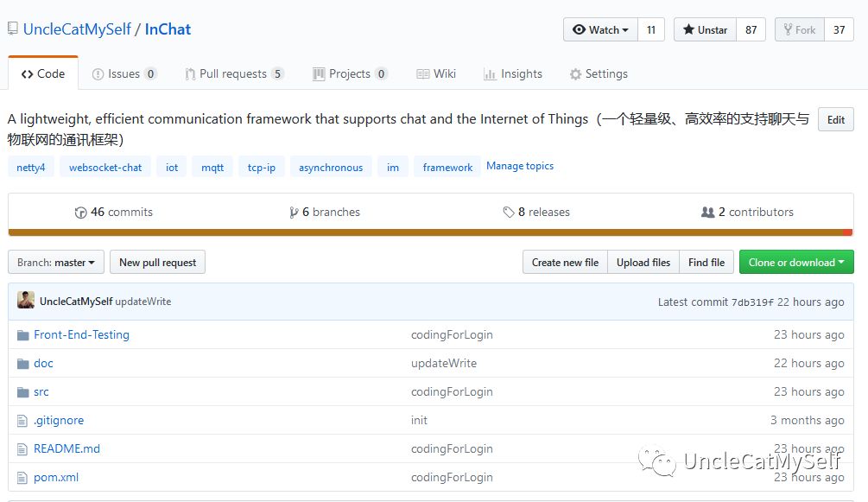Edit the repository description
868x502 pixels.
coord(836,120)
